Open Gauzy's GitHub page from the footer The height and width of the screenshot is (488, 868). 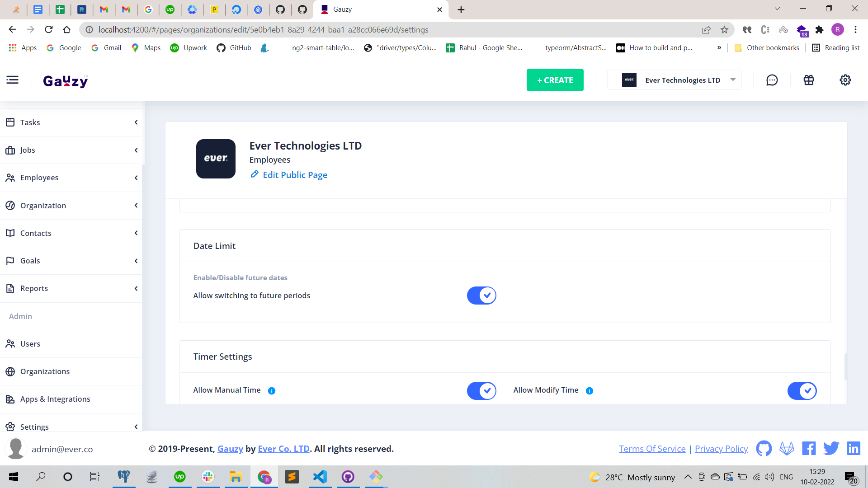point(764,448)
